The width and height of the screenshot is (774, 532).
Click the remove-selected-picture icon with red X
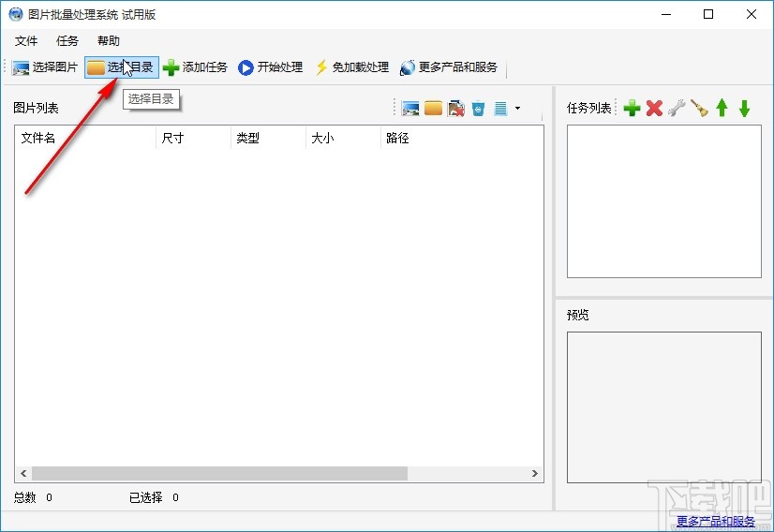(x=455, y=108)
